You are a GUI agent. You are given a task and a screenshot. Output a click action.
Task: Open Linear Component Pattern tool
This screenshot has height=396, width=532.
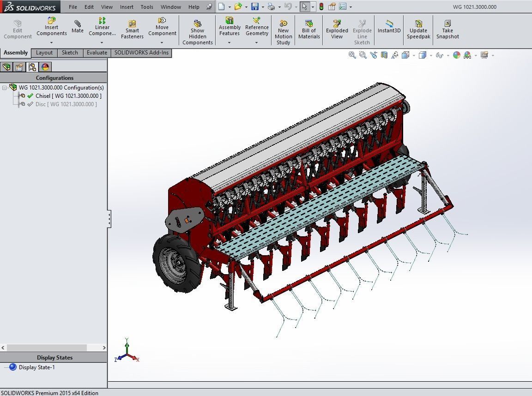coord(102,26)
